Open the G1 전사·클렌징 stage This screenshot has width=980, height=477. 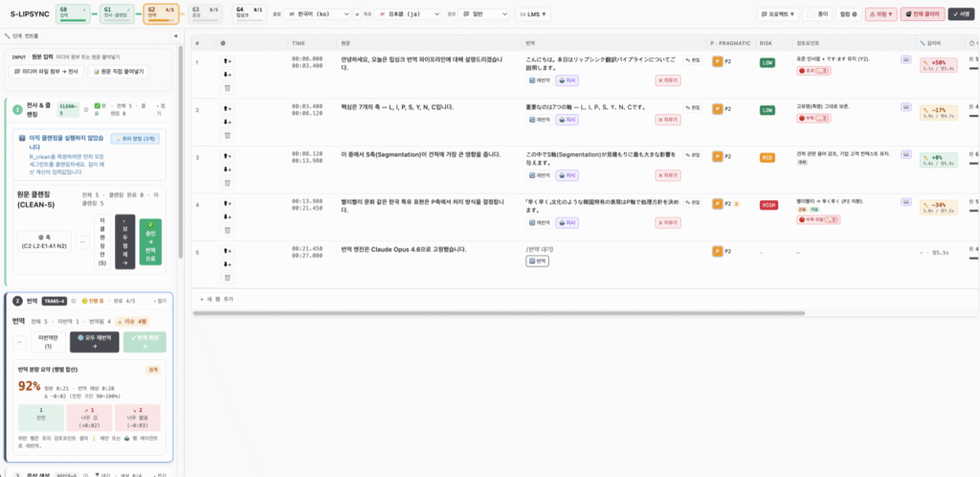click(x=117, y=12)
